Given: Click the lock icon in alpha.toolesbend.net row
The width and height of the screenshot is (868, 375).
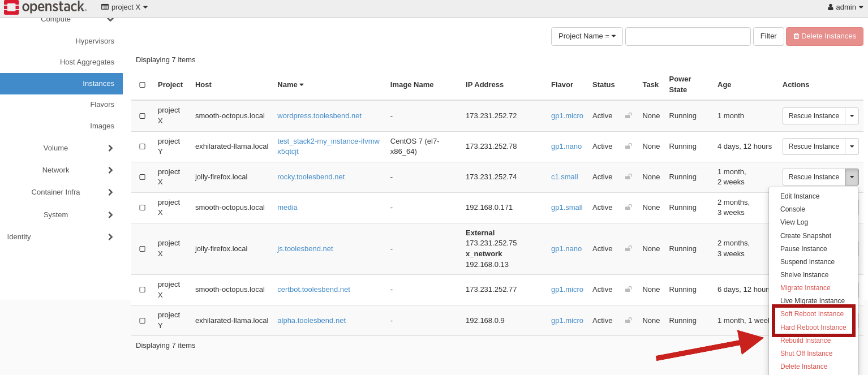Looking at the screenshot, I should tap(628, 321).
